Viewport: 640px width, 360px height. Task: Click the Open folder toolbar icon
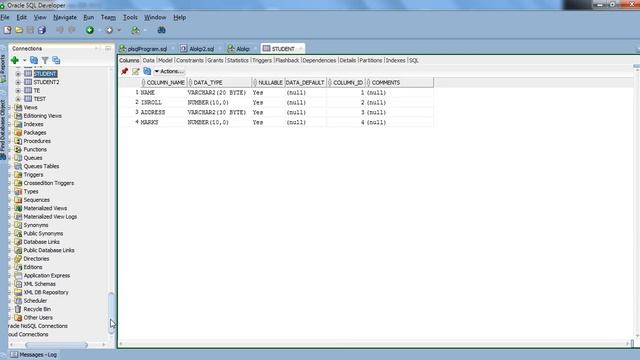pos(19,30)
